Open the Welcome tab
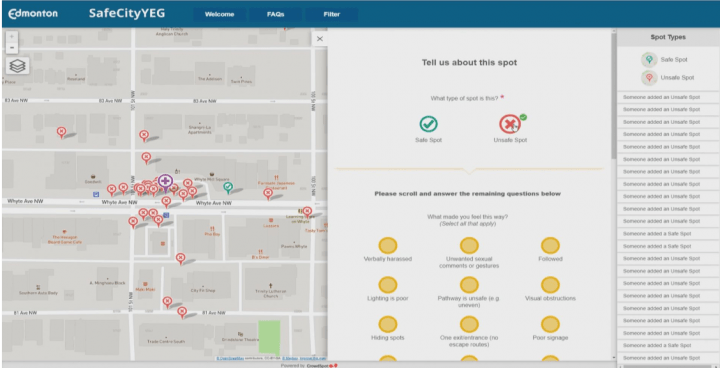 (x=219, y=14)
